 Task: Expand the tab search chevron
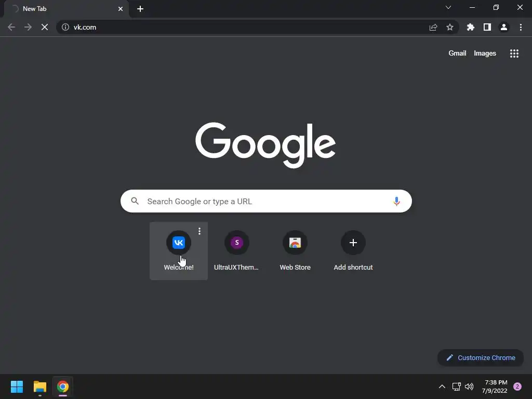tap(448, 7)
